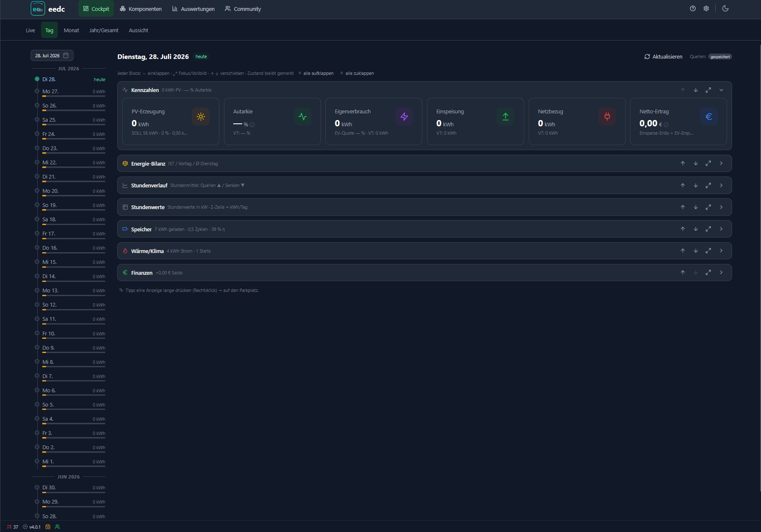Screen dimensions: 761x532
Task: Open Stundenverlauf in fullscreen focus
Action: [x=708, y=185]
